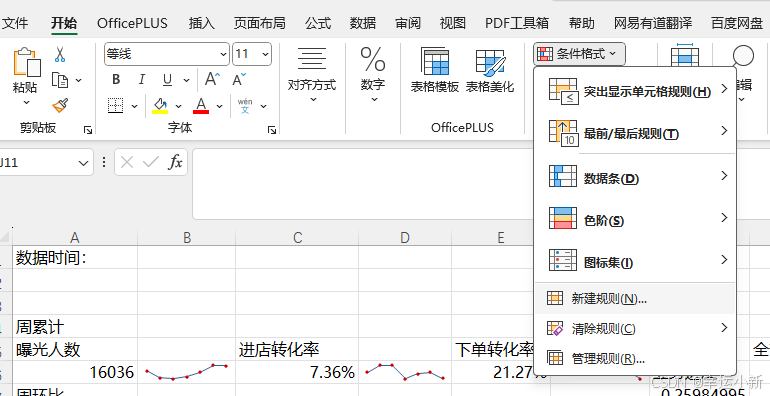Open borders dropdown arrow

[135, 106]
